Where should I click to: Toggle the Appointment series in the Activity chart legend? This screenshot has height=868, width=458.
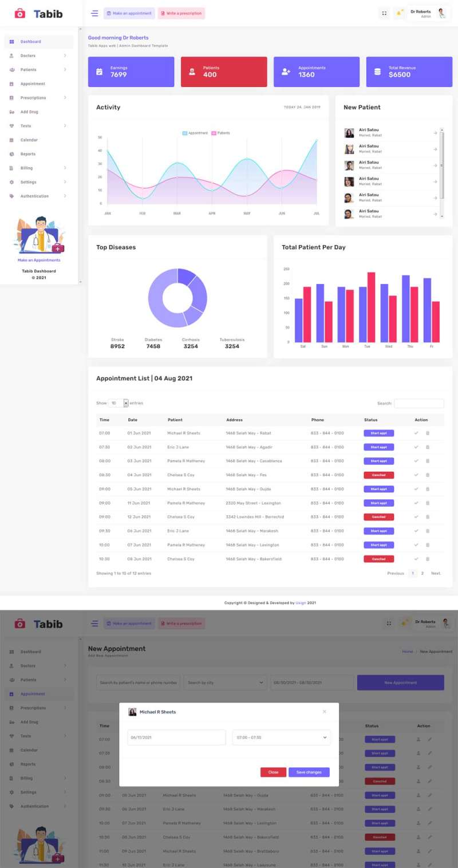pos(195,133)
